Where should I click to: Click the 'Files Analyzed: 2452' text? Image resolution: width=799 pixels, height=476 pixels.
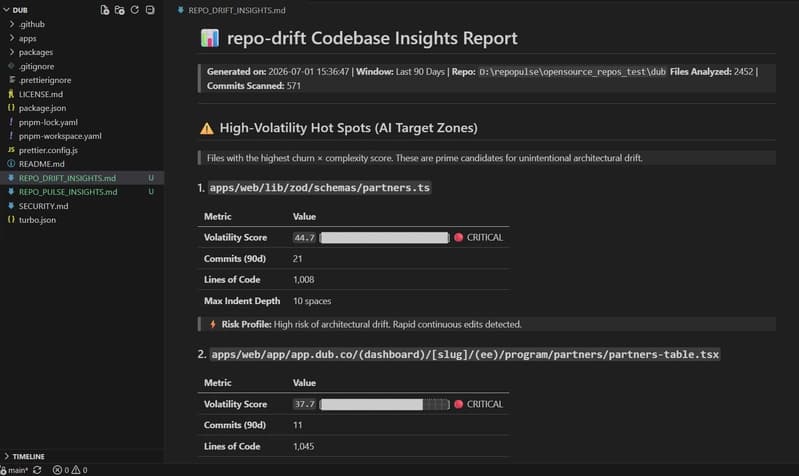pos(711,72)
